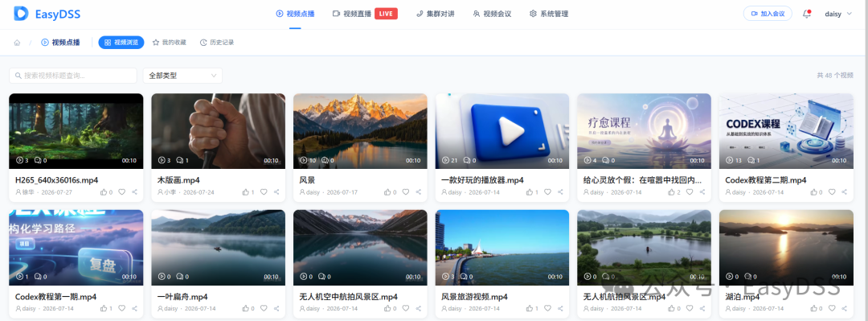Like the 风景 video

[x=387, y=191]
